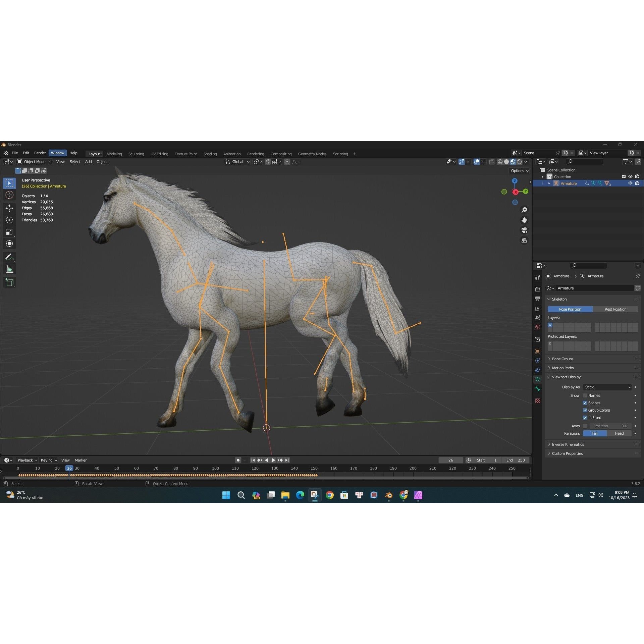The width and height of the screenshot is (644, 644).
Task: Activate the Measure tool
Action: pos(9,268)
